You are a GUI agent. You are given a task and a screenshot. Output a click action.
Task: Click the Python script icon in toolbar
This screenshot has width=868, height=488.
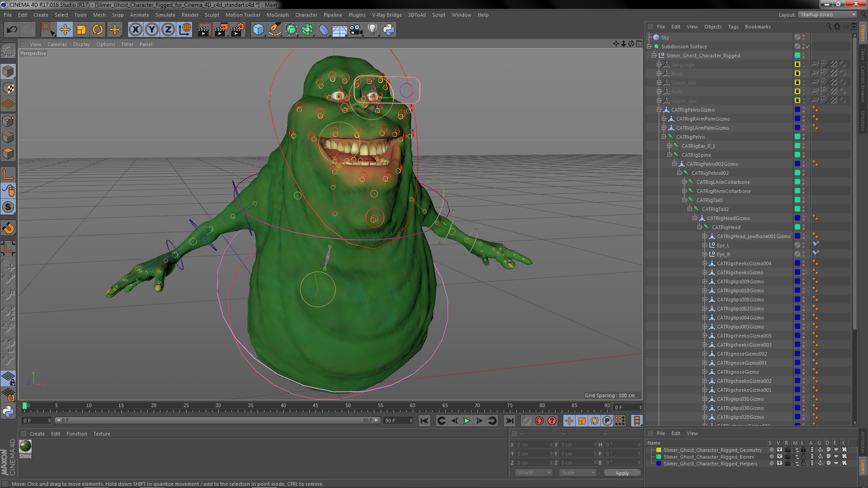click(389, 30)
